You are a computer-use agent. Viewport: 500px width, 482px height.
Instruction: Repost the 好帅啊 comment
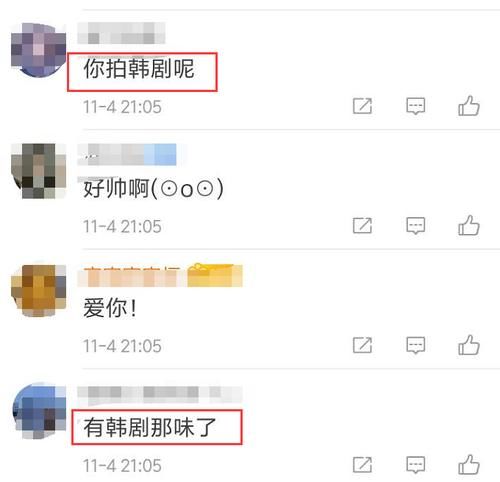(x=362, y=226)
